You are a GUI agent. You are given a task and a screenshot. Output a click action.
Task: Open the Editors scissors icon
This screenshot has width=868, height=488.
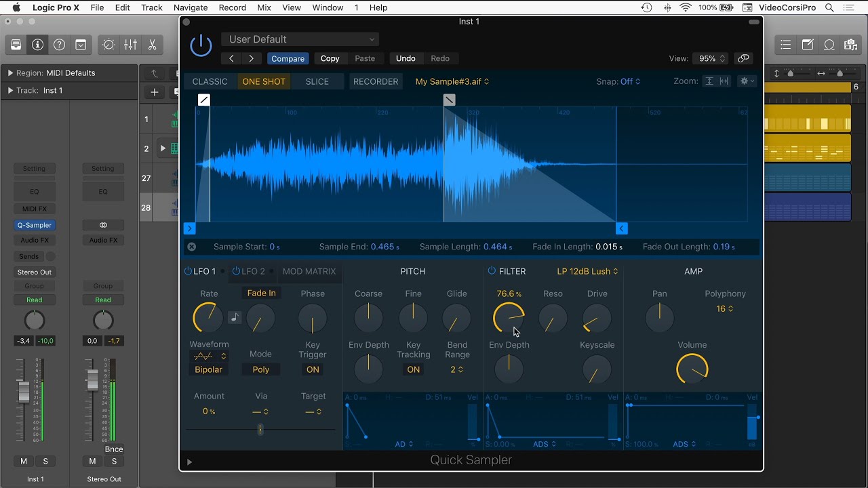coord(152,45)
